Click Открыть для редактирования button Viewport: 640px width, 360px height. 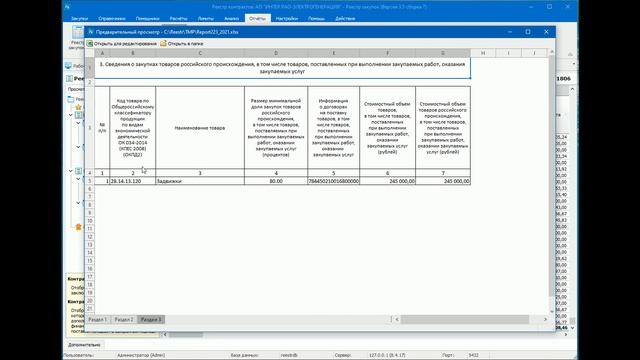pos(122,43)
